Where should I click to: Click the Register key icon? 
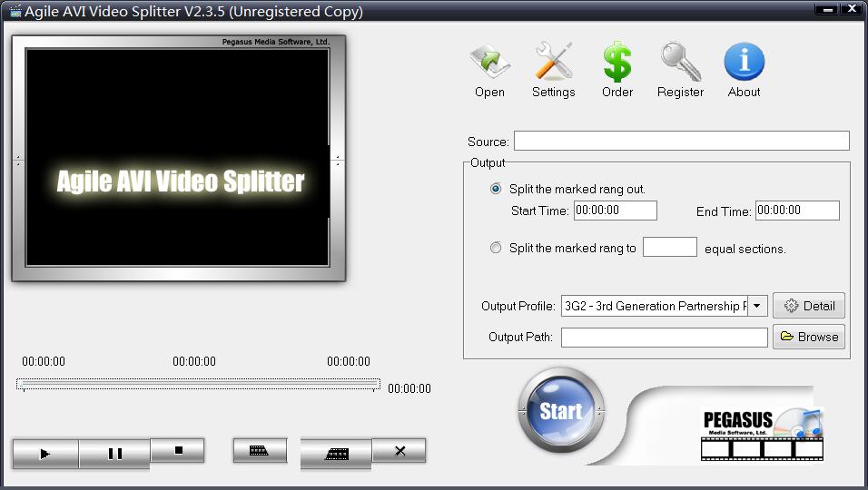[x=680, y=70]
